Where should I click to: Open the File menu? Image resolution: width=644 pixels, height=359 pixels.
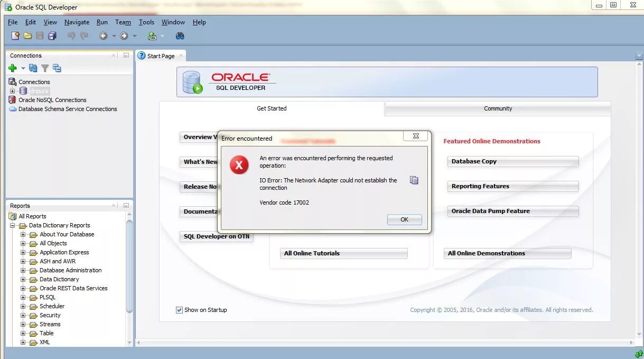[13, 22]
